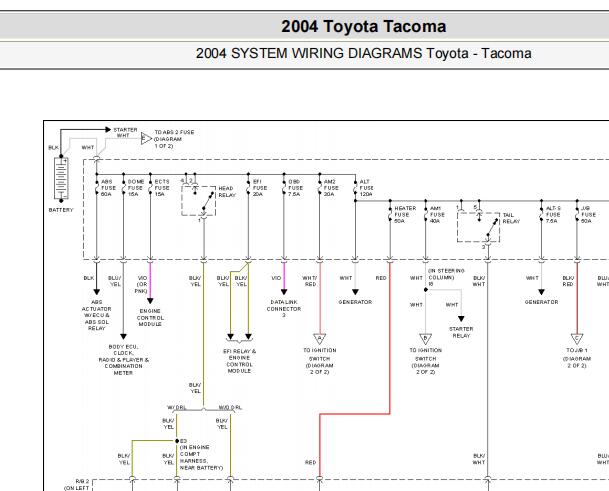Click the 'TO ABS 2 FUSE (DIAGRAM 1 OF 2)' text

[174, 139]
